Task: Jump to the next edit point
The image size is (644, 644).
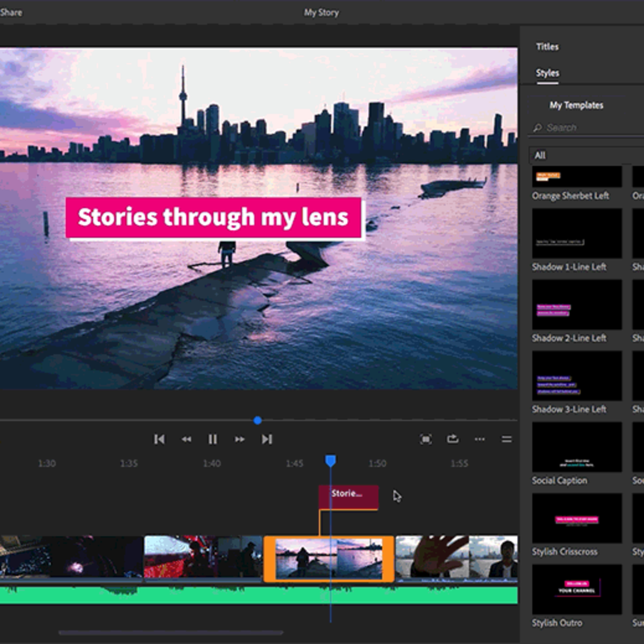Action: 267,439
